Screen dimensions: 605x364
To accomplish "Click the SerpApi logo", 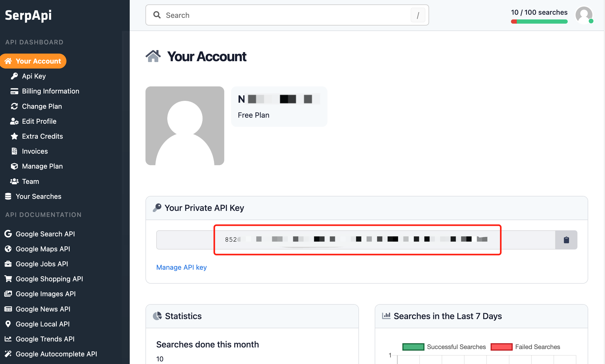I will [x=28, y=15].
